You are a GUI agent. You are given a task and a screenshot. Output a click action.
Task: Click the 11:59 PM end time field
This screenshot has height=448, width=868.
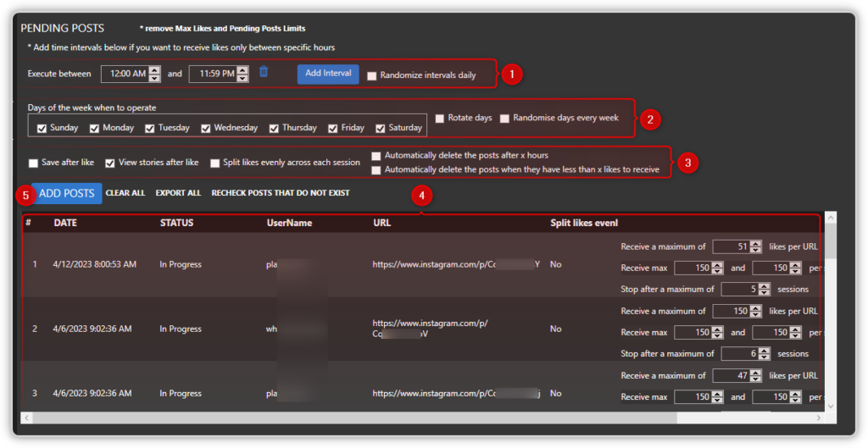click(x=213, y=74)
